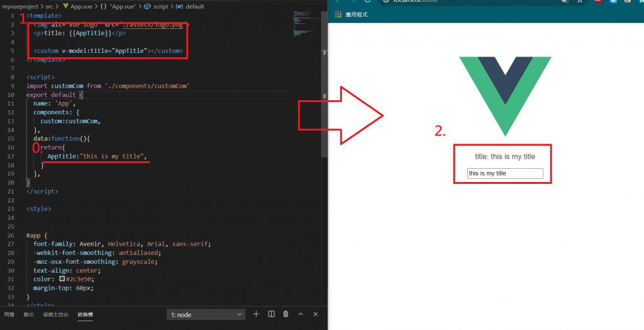
Task: Click the curly braces icon in breadcrumb
Action: (x=103, y=6)
